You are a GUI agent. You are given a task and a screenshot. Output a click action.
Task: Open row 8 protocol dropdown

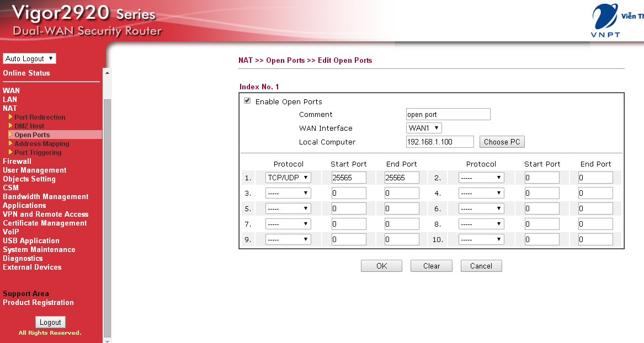click(481, 224)
